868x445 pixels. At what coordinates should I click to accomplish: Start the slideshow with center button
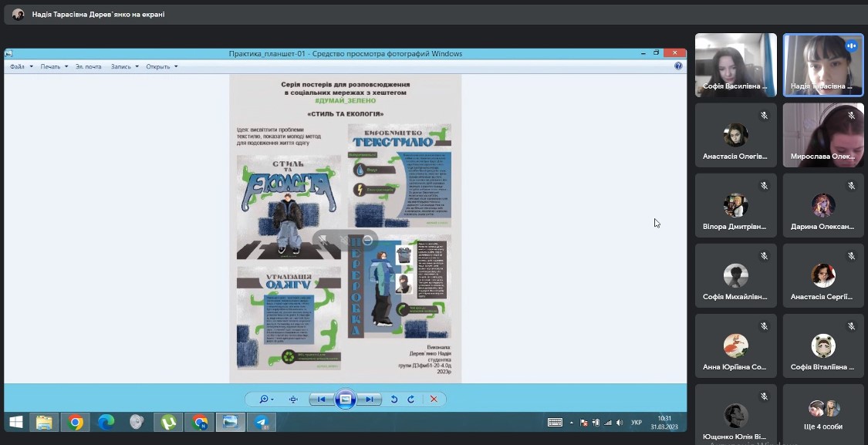[346, 399]
